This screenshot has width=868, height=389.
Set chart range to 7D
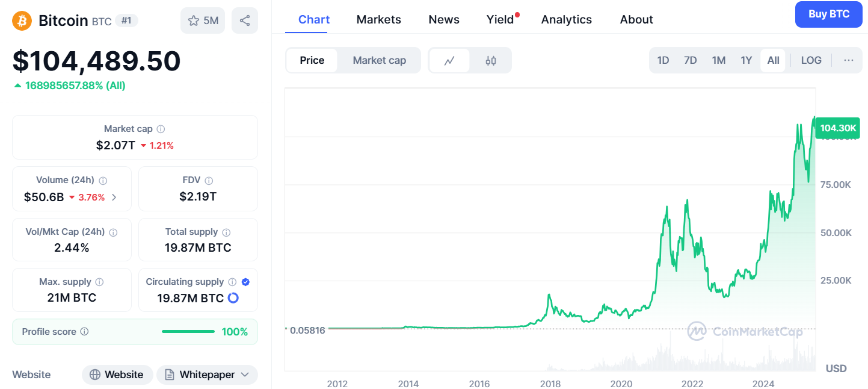pyautogui.click(x=691, y=60)
